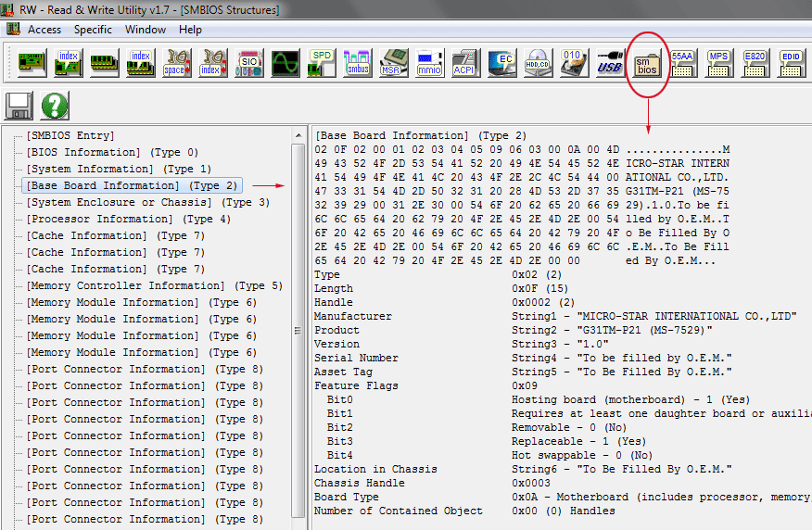Open the MSR CPU registers tool

(393, 63)
